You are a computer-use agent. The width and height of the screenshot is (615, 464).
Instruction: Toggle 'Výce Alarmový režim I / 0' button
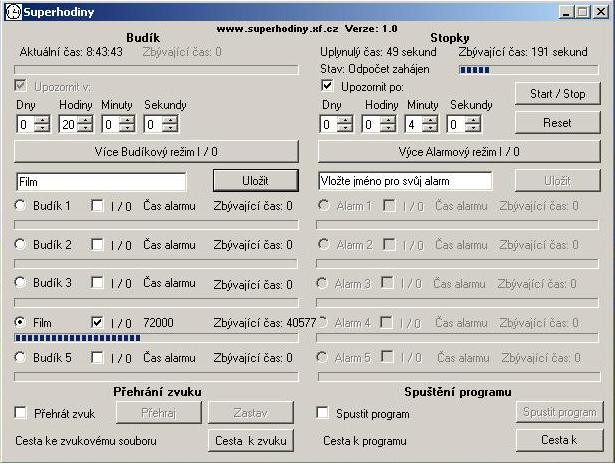point(459,152)
